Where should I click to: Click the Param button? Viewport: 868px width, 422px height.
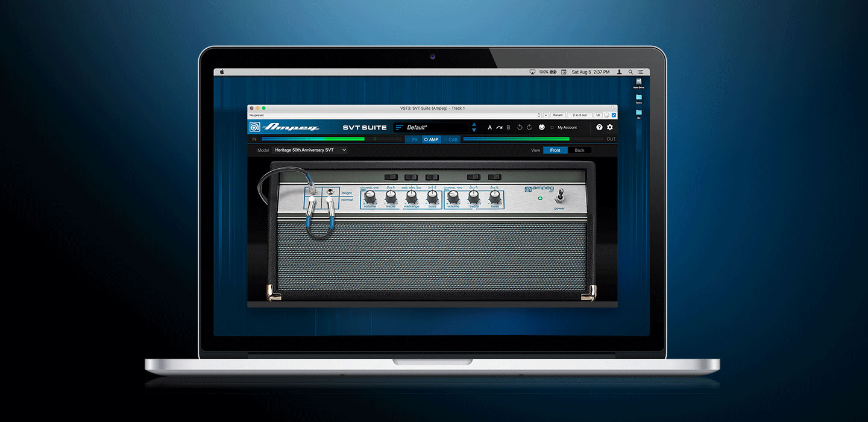(558, 115)
